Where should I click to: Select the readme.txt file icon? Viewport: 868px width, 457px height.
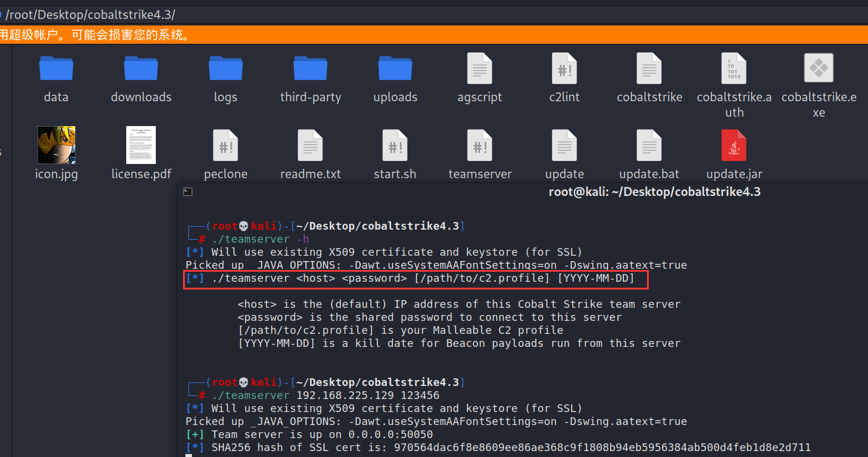(x=310, y=145)
